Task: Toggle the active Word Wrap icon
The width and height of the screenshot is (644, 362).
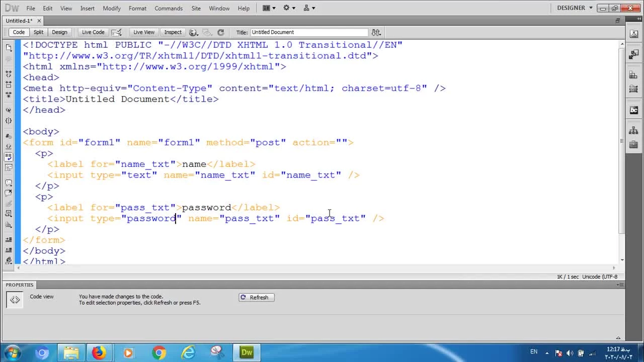Action: 9,157
